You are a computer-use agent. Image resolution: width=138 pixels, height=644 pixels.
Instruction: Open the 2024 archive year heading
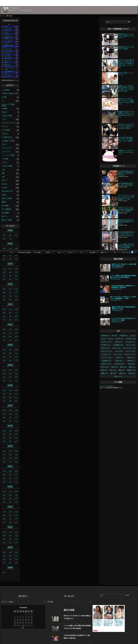(x=10, y=264)
